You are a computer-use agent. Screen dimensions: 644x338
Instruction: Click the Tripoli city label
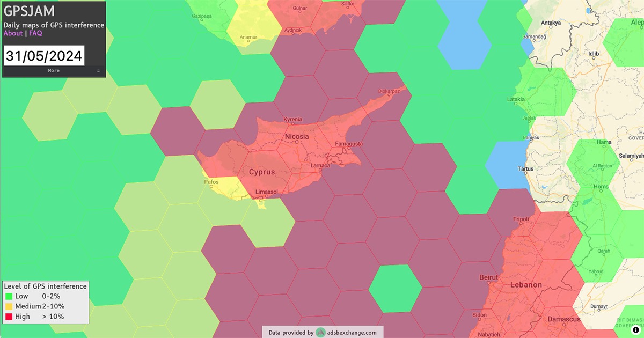coord(521,219)
